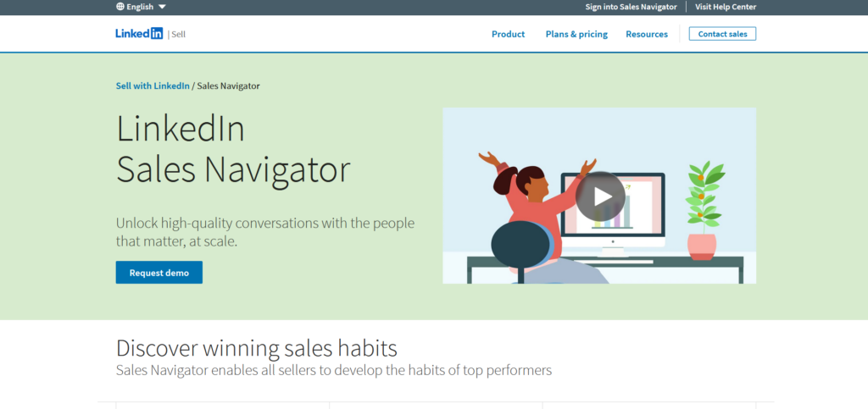Click the 'Discover winning sales habits' heading
This screenshot has width=868, height=409.
tap(256, 348)
